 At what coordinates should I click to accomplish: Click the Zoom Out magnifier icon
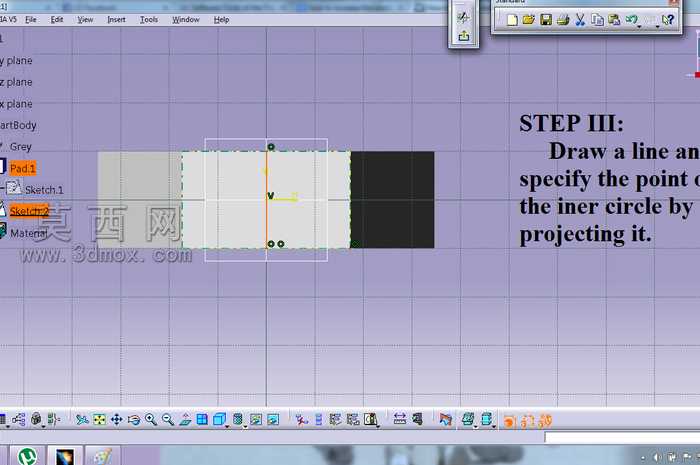168,419
